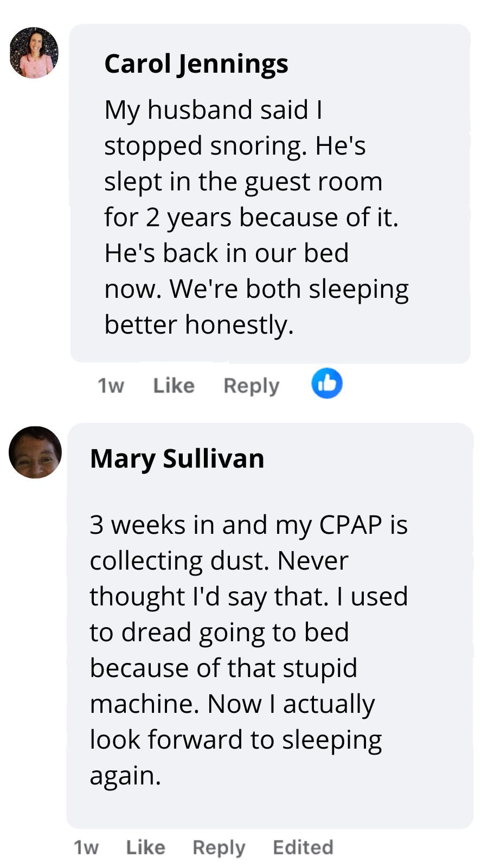Open Mary Sullivan's profile picture

pos(35,452)
